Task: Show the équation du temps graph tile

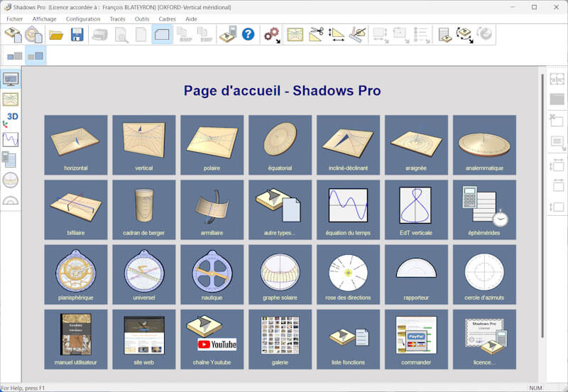Action: tap(348, 209)
